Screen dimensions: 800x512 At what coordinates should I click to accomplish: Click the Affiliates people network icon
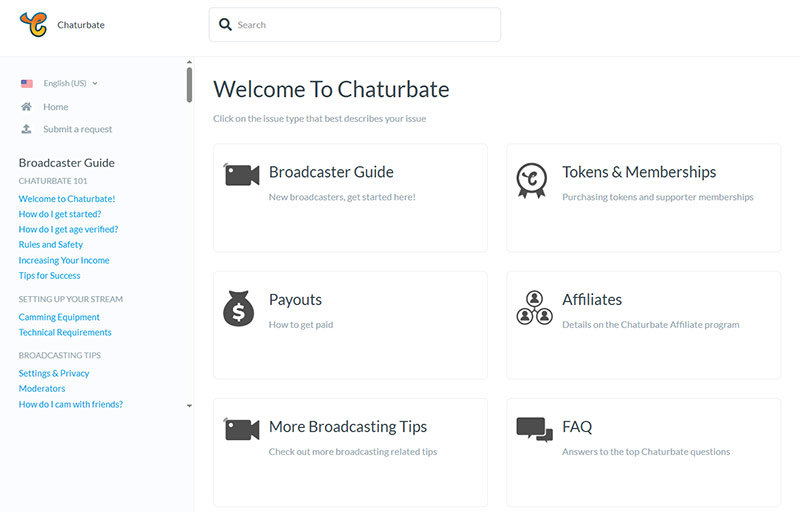(x=534, y=308)
